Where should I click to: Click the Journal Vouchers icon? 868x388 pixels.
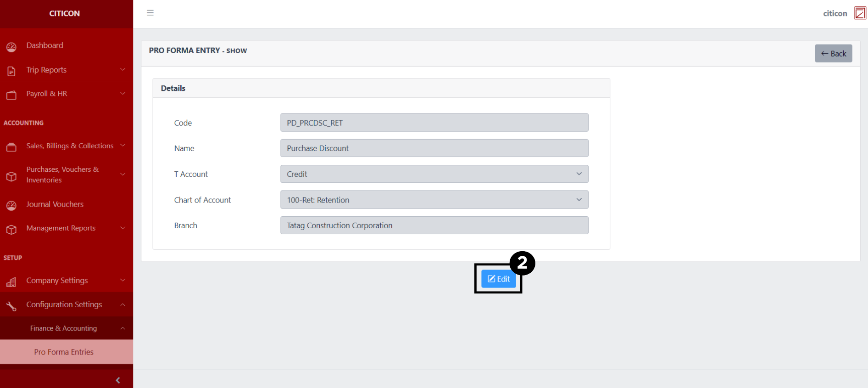coord(11,206)
